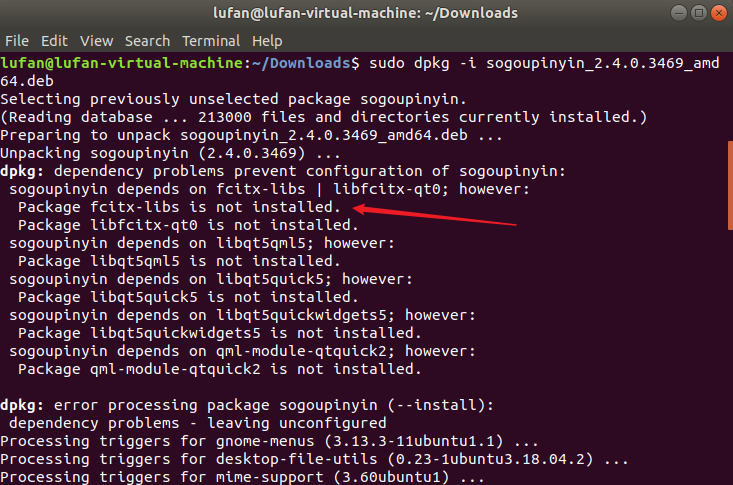Viewport: 733px width, 485px height.
Task: Open the Terminal menu
Action: click(211, 41)
